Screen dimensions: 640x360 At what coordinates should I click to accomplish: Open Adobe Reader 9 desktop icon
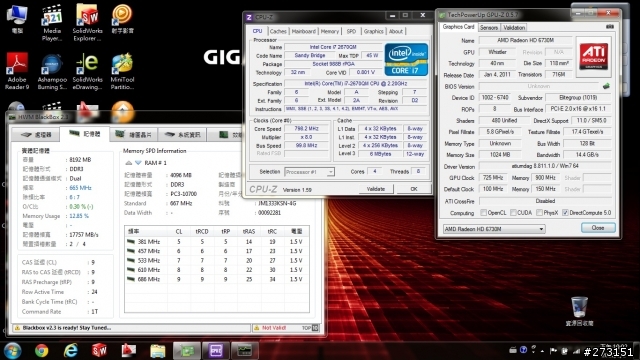[17, 71]
